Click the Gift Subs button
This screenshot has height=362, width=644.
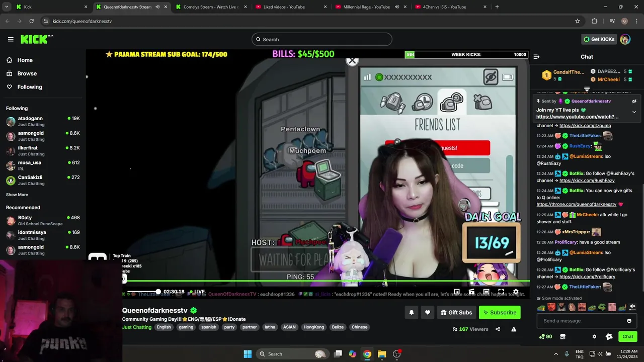(x=456, y=312)
